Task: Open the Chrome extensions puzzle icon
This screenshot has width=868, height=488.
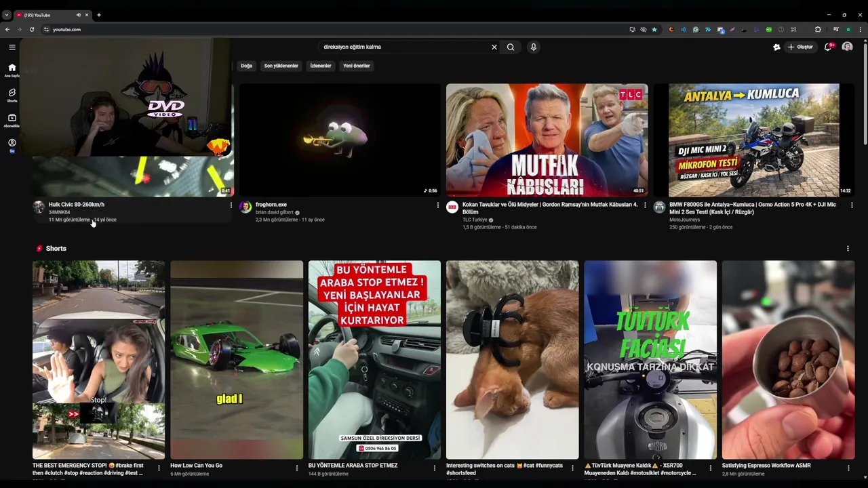Action: [x=818, y=29]
